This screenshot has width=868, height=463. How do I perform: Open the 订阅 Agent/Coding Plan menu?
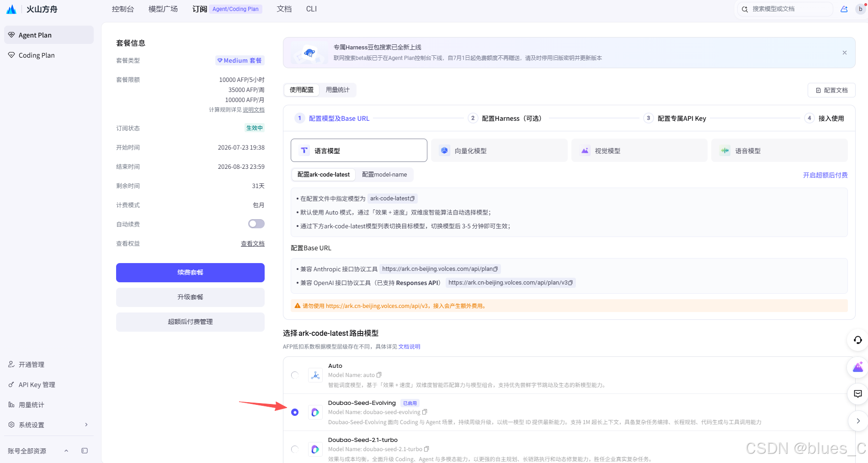227,9
